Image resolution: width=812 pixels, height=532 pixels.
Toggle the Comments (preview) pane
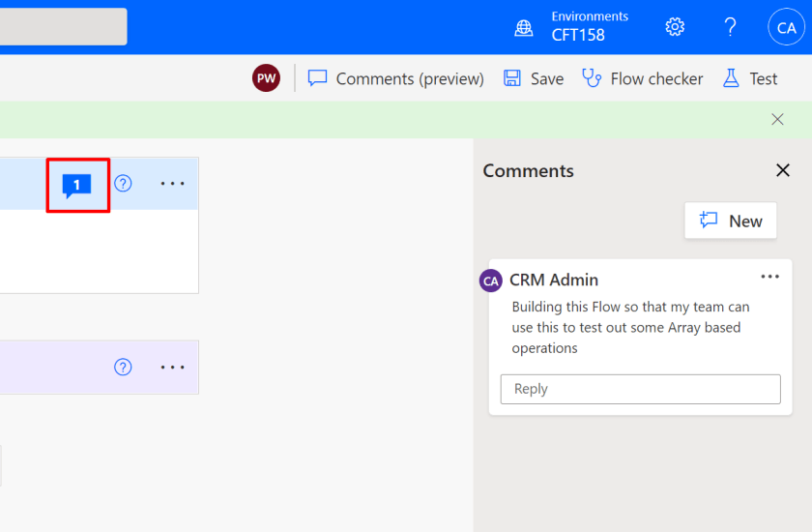pos(396,78)
